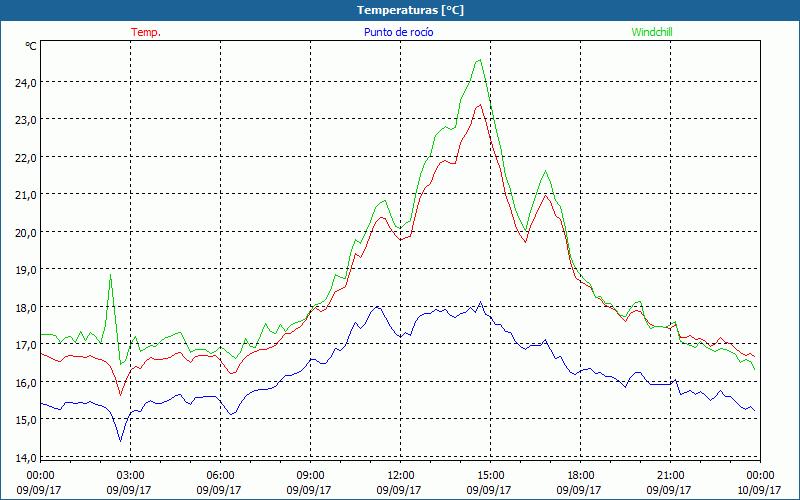
Task: Click the 06:00 time axis label
Action: (220, 476)
